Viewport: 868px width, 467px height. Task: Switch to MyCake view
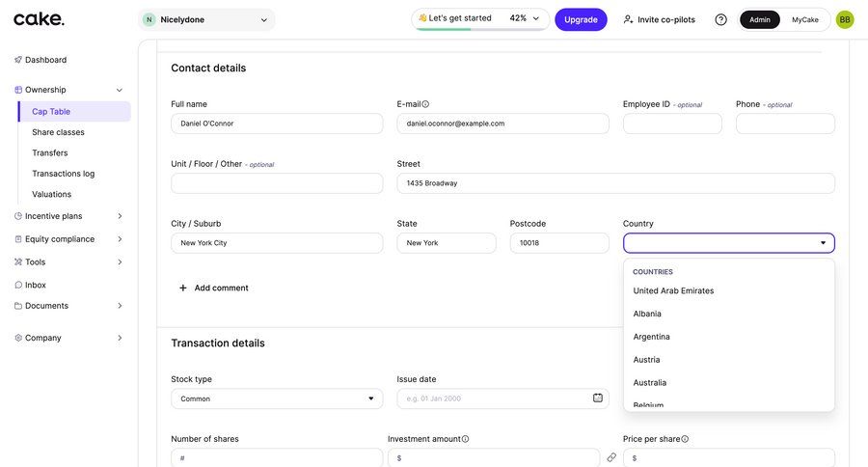805,19
